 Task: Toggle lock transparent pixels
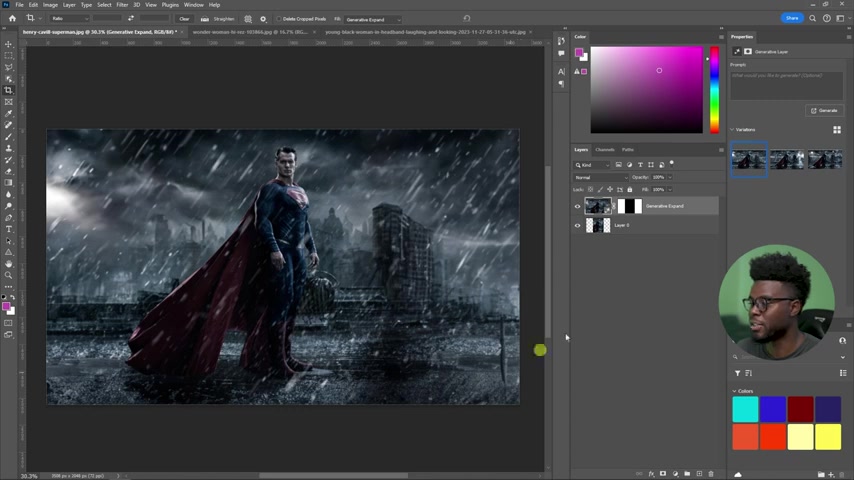pos(590,190)
